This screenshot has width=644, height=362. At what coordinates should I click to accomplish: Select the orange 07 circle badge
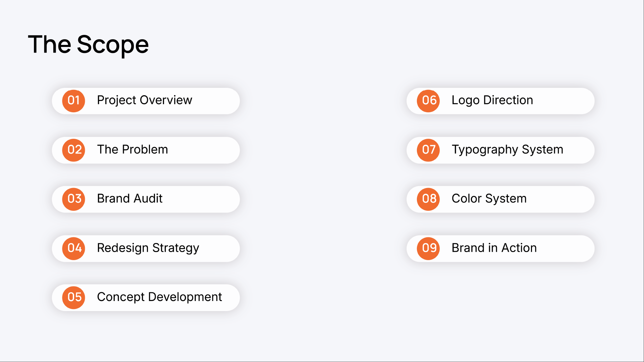(428, 150)
